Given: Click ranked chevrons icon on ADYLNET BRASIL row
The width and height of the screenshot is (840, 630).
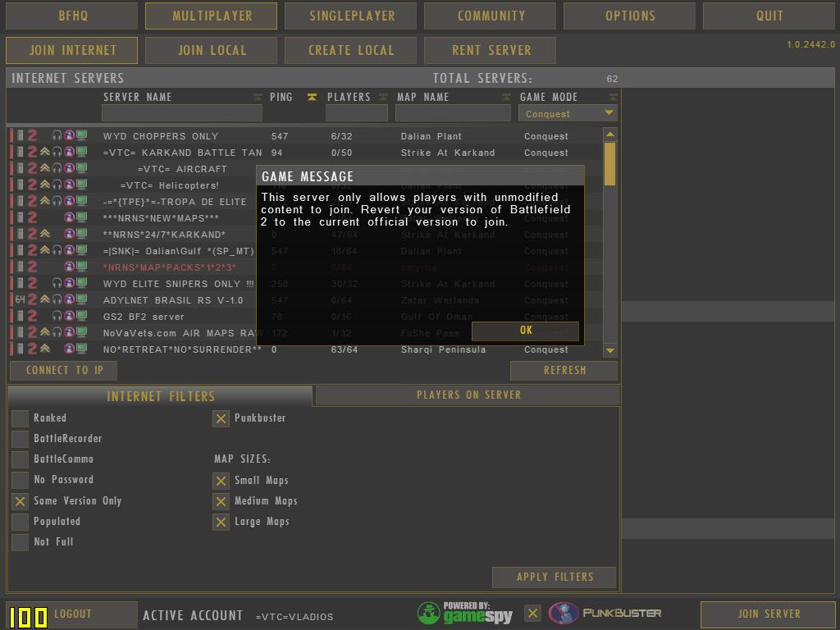Looking at the screenshot, I should (45, 299).
